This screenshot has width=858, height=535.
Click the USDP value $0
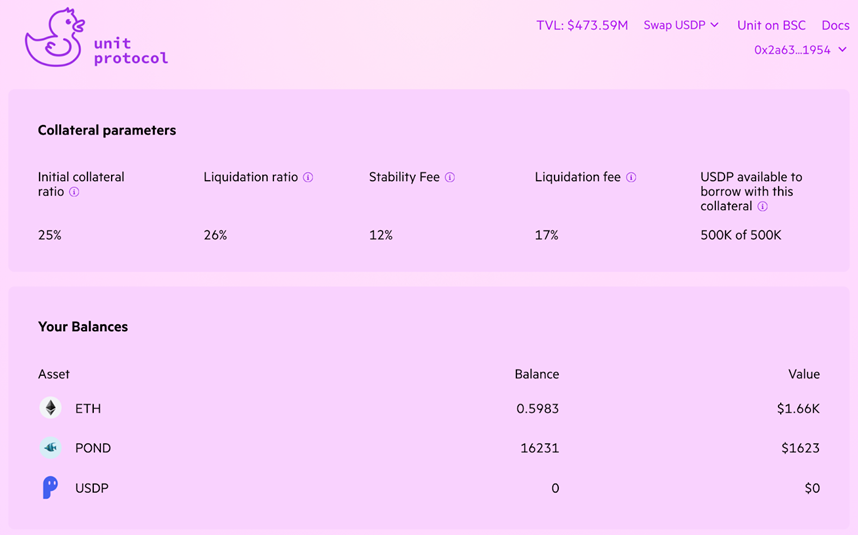coord(812,488)
